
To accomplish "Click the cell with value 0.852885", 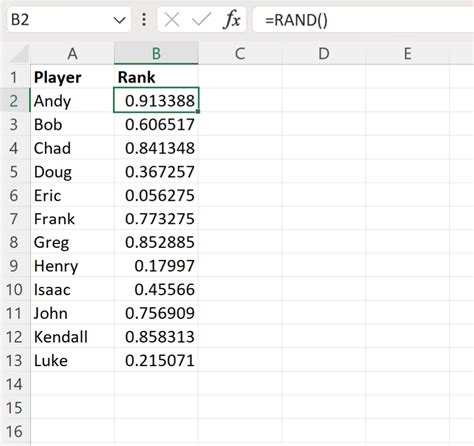I will [x=156, y=242].
